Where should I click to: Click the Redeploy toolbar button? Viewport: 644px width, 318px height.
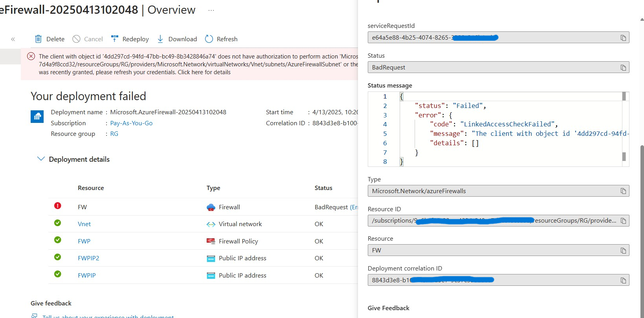point(130,39)
